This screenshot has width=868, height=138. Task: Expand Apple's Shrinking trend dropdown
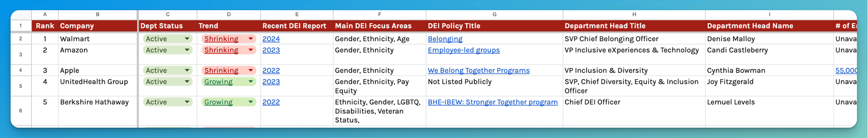click(250, 70)
